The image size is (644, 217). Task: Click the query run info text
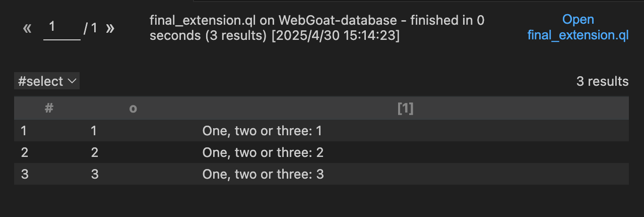tap(316, 28)
